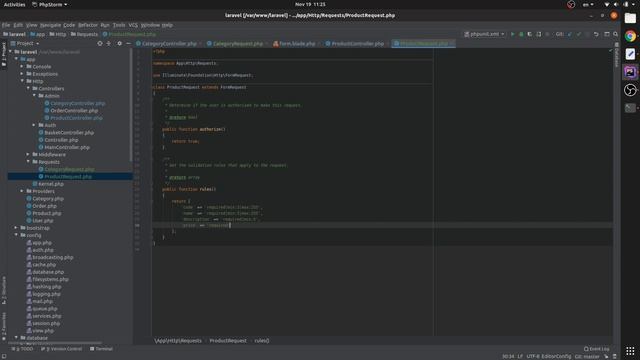Click the rollback undo arrow icon

point(596,34)
